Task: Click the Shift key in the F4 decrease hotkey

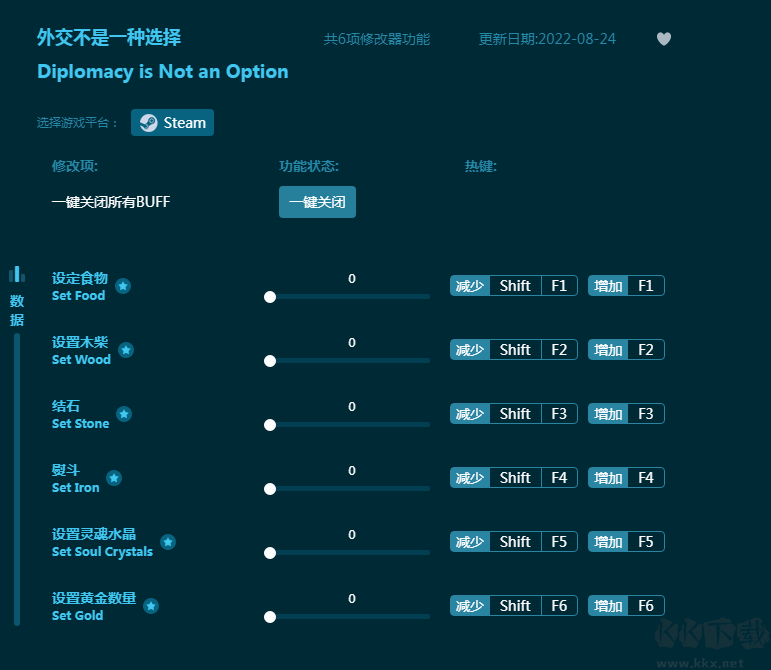Action: click(515, 478)
